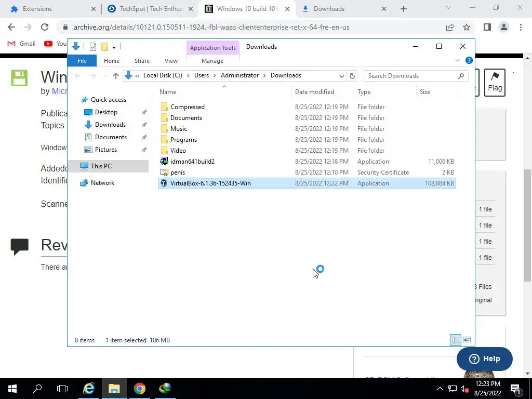Expand the Explorer ribbon chevron

click(458, 60)
